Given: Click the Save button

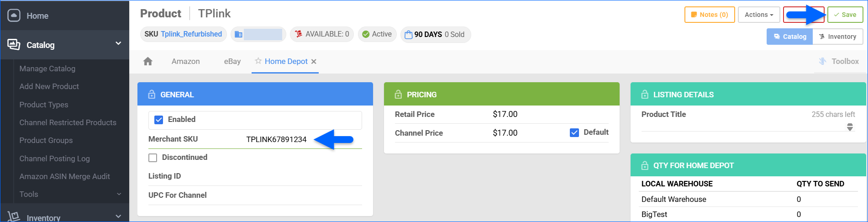Looking at the screenshot, I should coord(845,15).
